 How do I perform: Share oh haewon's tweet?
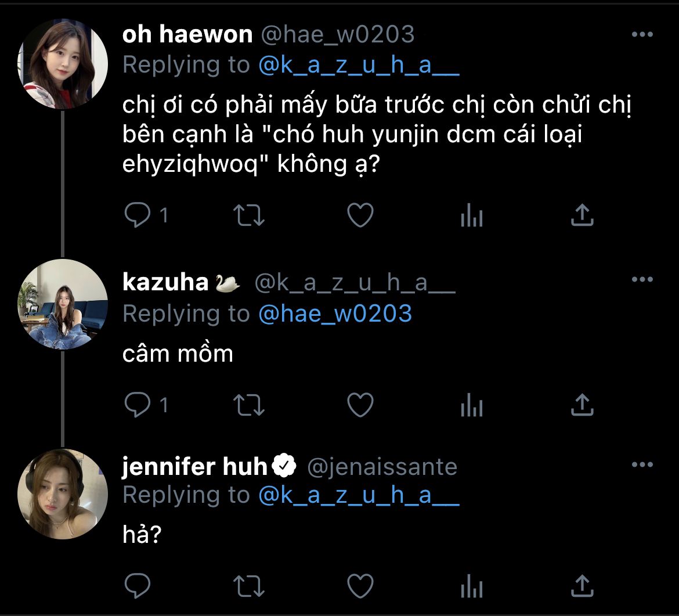pyautogui.click(x=582, y=215)
